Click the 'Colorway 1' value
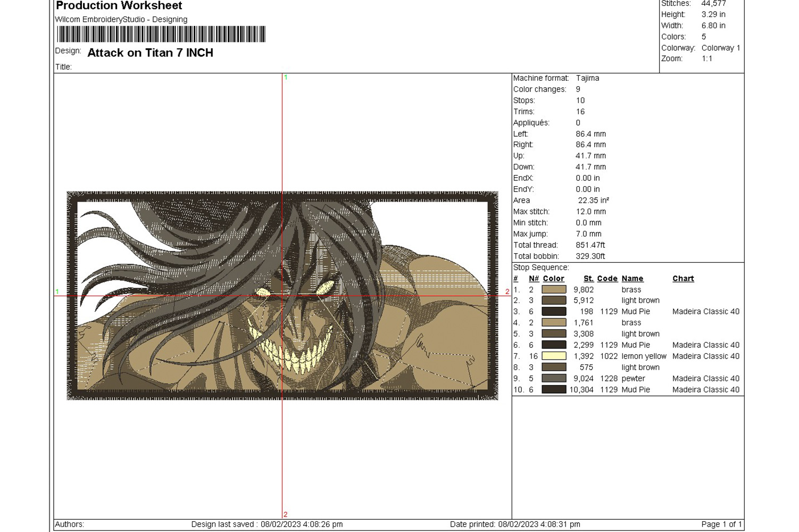 point(721,48)
